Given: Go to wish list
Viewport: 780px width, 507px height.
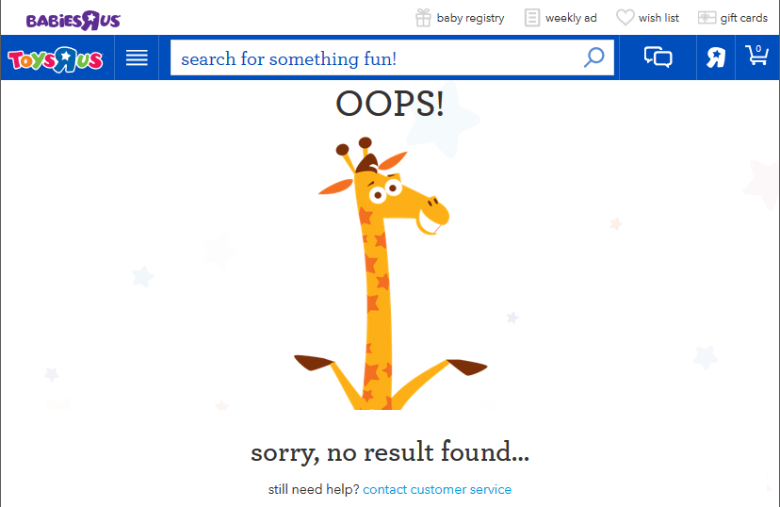Looking at the screenshot, I should tap(659, 18).
